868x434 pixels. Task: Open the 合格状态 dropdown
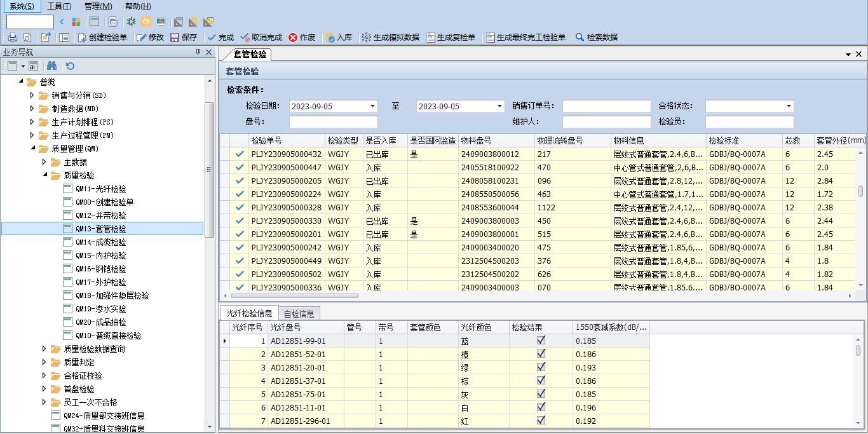(789, 106)
